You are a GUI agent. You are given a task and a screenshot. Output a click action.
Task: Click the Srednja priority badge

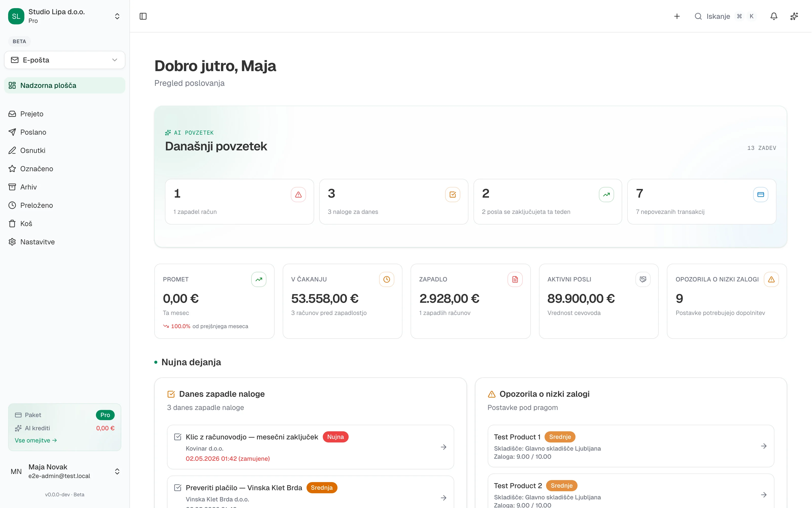point(322,487)
